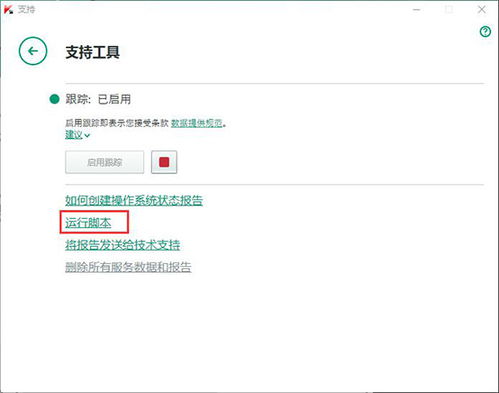The width and height of the screenshot is (499, 393).
Task: Expand the 建议 recommendations dropdown
Action: [77, 135]
